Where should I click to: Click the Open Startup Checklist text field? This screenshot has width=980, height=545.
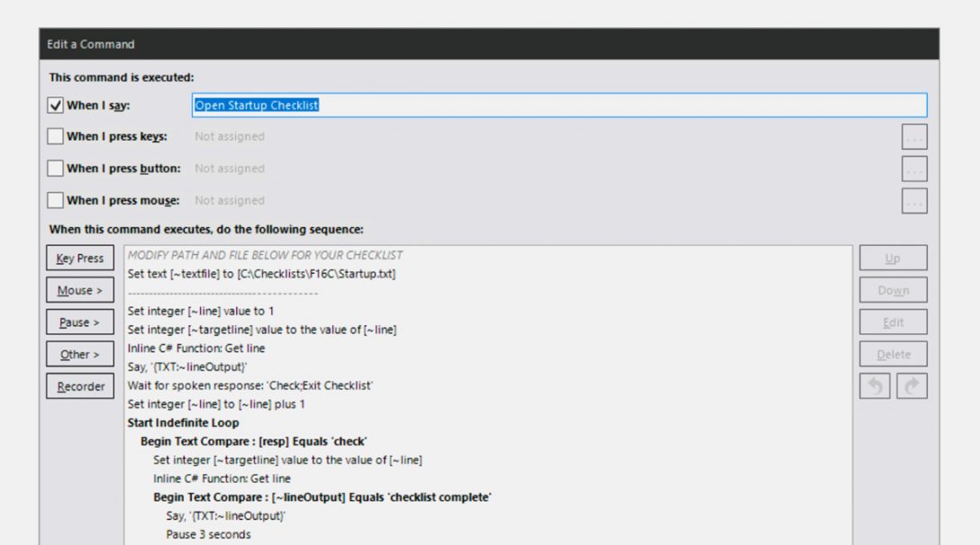[558, 105]
